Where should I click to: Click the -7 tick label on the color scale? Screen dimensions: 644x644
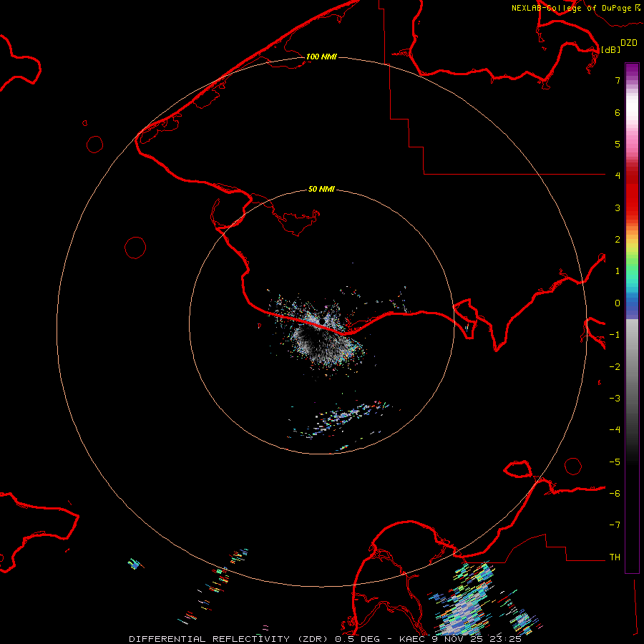(615, 525)
